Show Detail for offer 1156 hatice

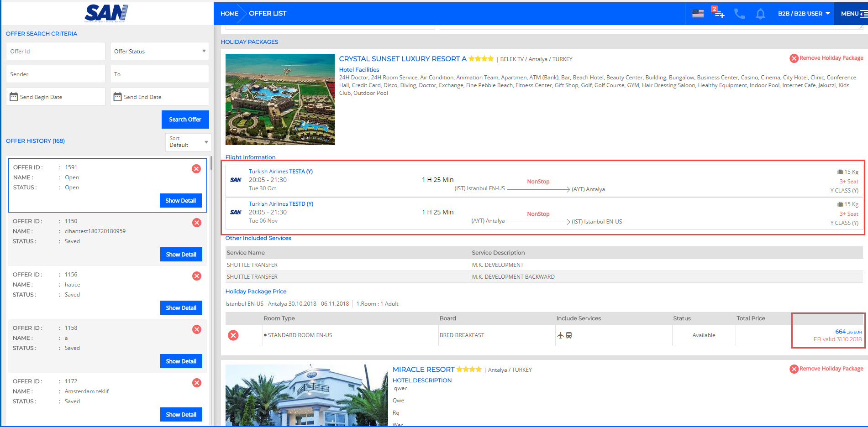181,308
